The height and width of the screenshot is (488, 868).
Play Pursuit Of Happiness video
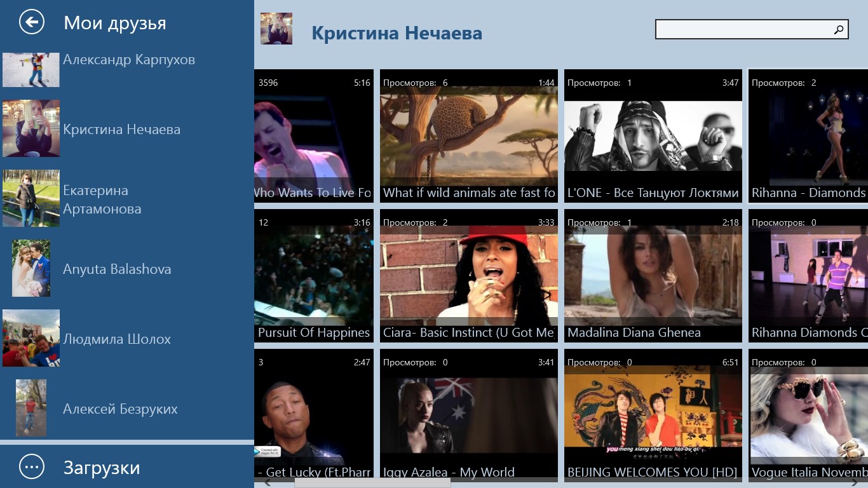click(314, 276)
